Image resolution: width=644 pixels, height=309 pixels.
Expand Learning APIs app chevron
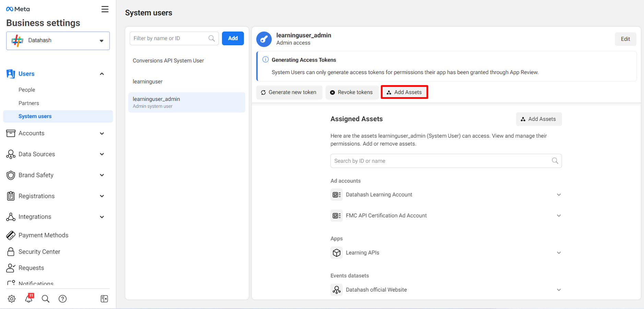559,253
